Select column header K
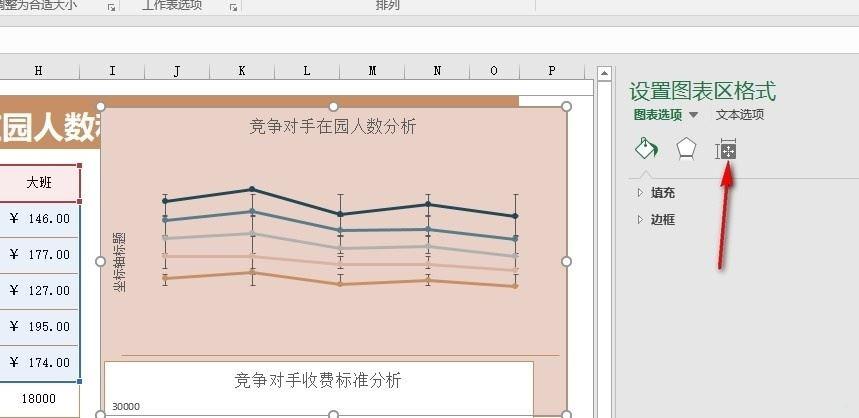 pos(242,71)
